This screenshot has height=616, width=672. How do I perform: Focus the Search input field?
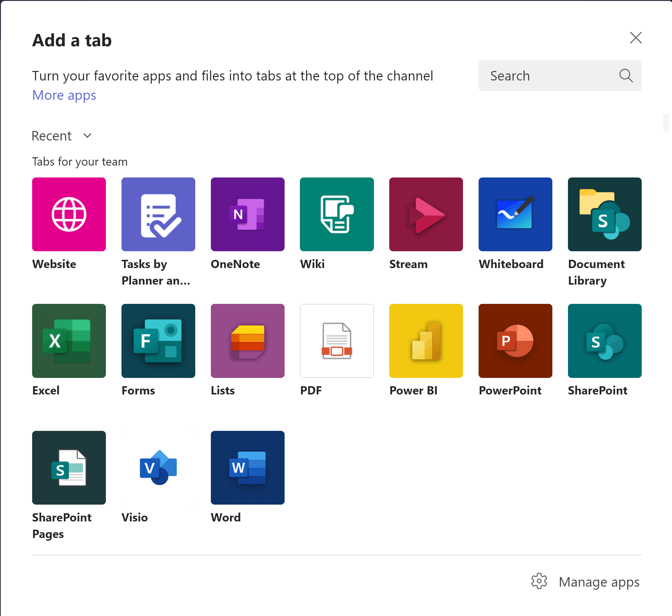(560, 76)
